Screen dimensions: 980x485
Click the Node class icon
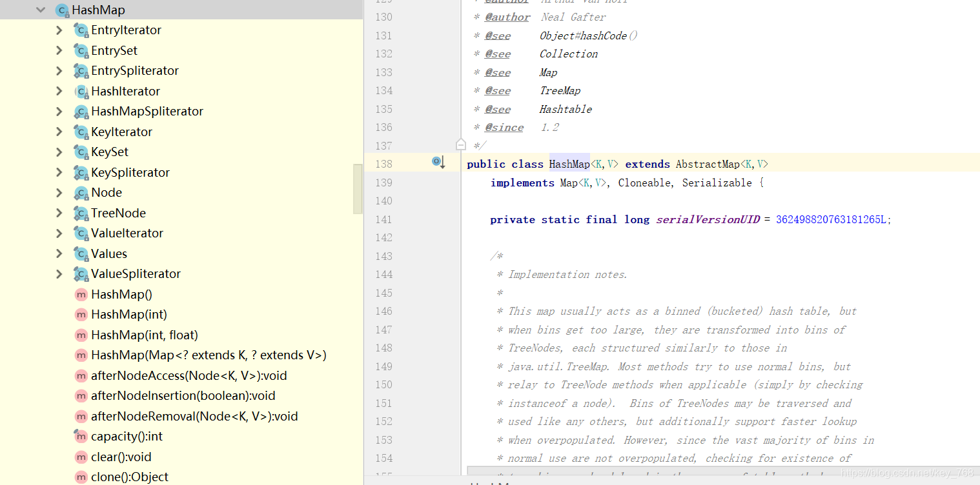click(81, 193)
